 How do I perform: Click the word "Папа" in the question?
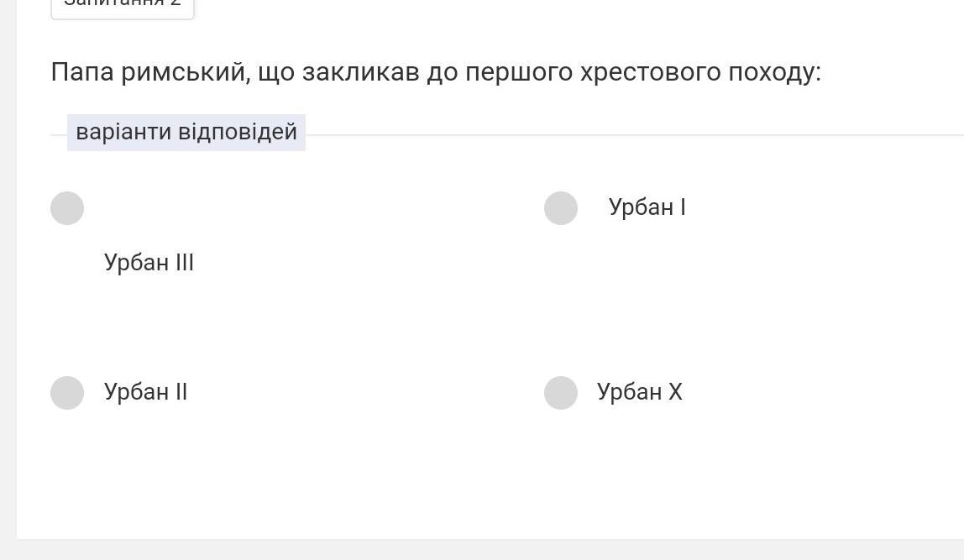click(x=82, y=72)
